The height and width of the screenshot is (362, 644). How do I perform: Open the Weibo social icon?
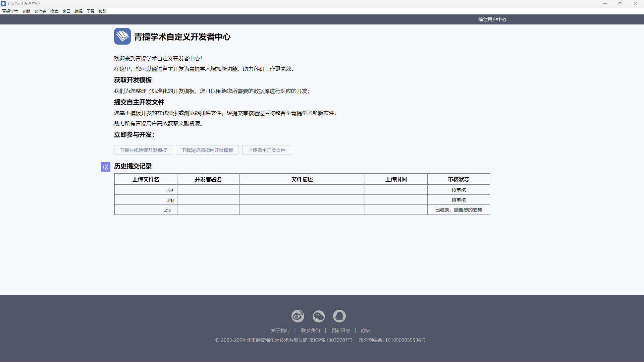[298, 316]
